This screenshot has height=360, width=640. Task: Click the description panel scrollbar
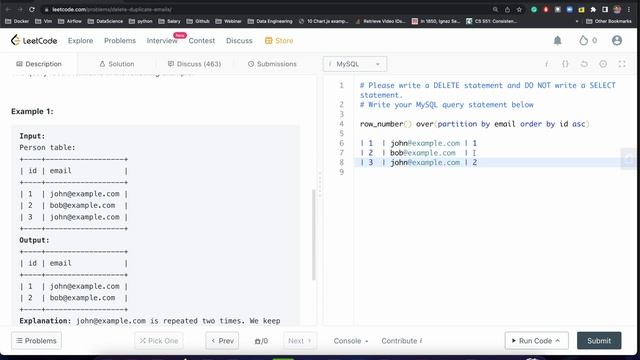pos(313,235)
